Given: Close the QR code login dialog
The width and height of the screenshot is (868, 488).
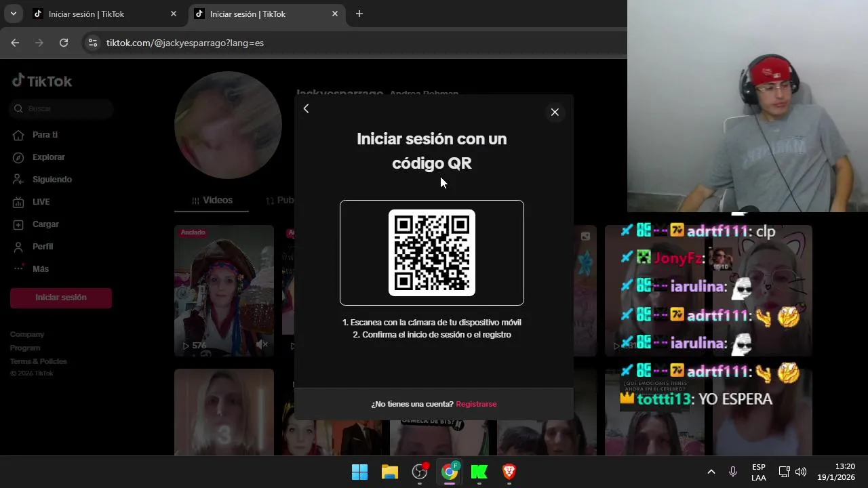Looking at the screenshot, I should tap(555, 113).
